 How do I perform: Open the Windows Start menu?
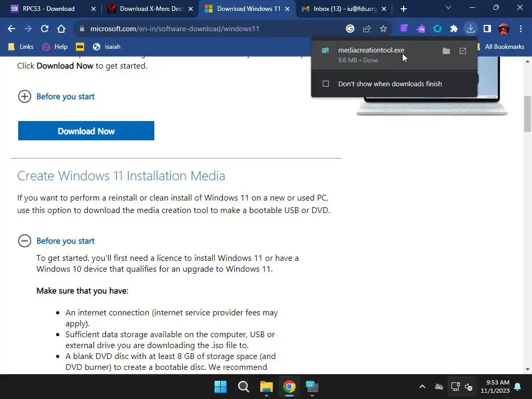coord(220,387)
